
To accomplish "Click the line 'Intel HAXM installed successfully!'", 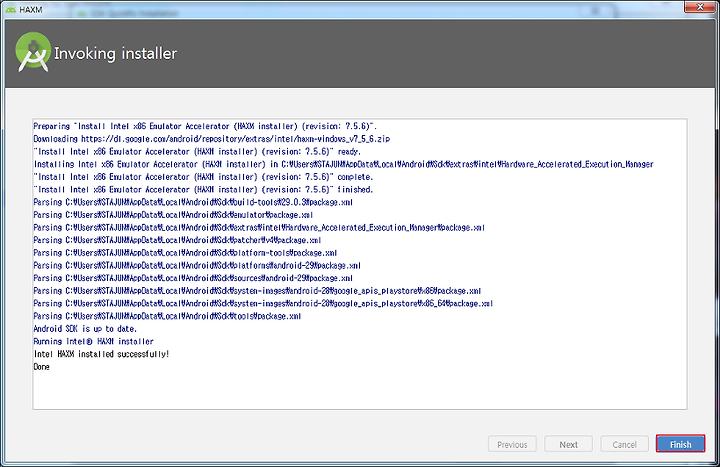I will (101, 354).
